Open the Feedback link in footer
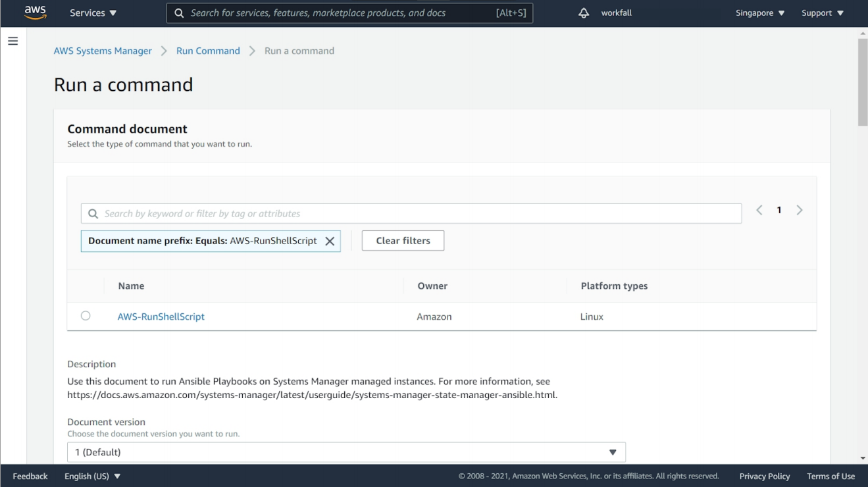868x487 pixels. 30,476
